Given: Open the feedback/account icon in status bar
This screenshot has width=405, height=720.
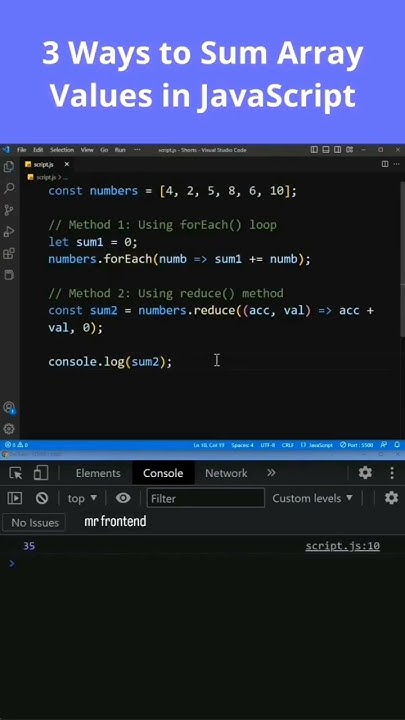Looking at the screenshot, I should (x=384, y=445).
